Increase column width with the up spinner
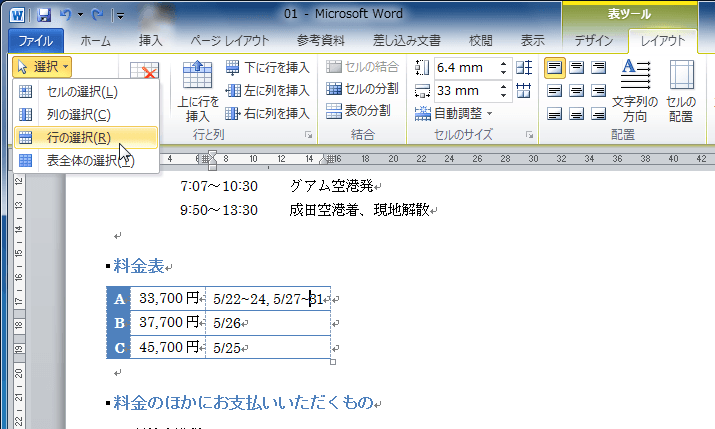This screenshot has width=715, height=429. [x=503, y=86]
